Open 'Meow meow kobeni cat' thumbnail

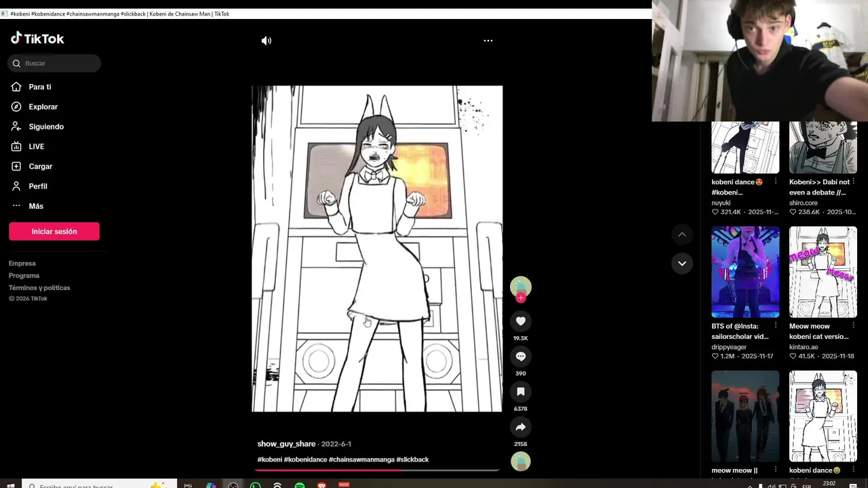pyautogui.click(x=823, y=272)
